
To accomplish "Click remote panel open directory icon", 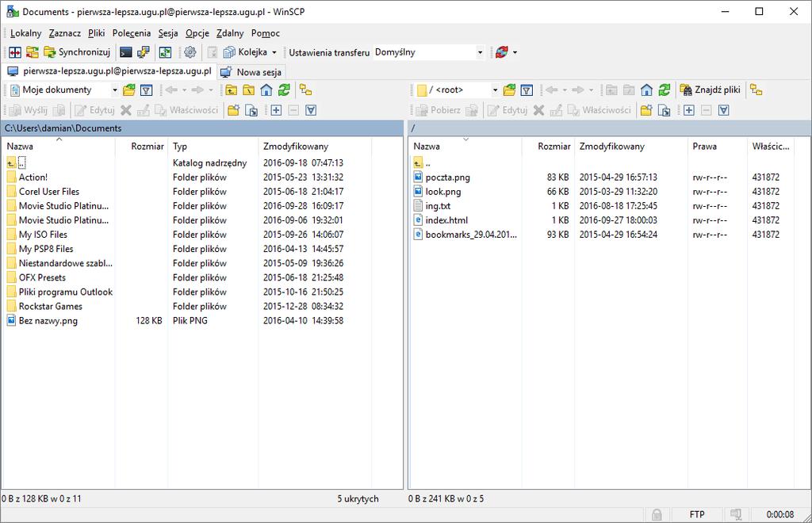I will coord(510,90).
